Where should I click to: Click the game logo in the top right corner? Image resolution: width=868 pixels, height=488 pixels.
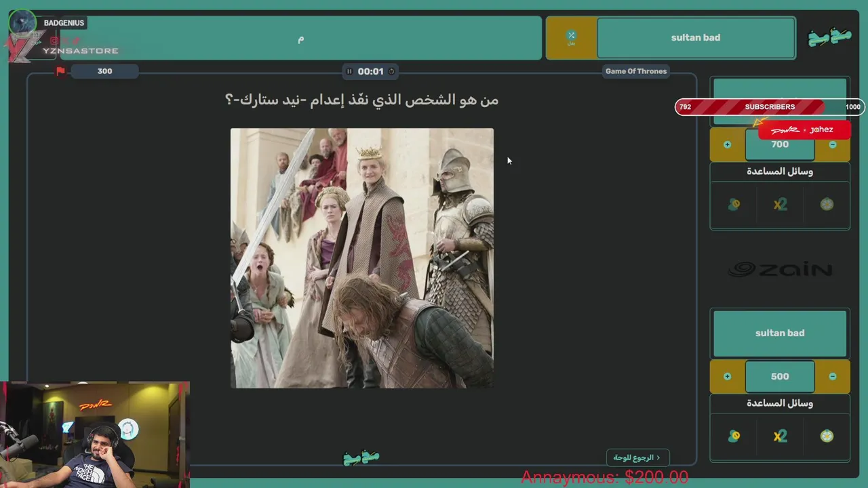(x=829, y=38)
